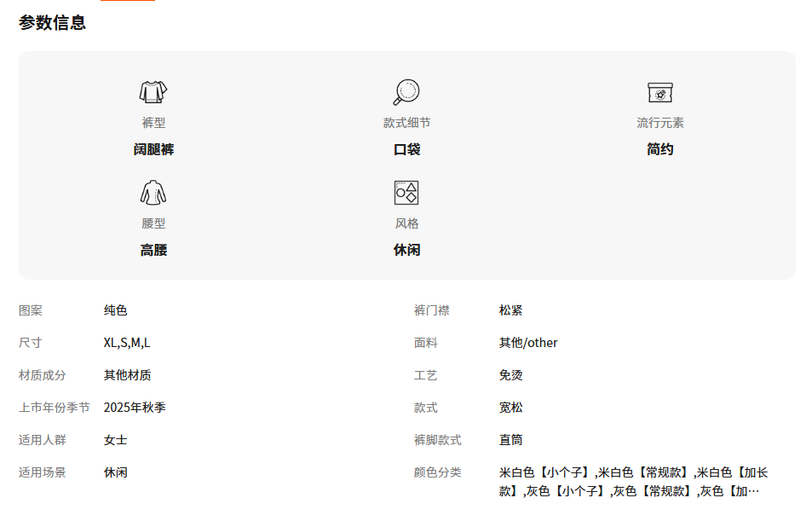The image size is (812, 521).
Task: Click the 其他/other fabric value
Action: click(528, 343)
